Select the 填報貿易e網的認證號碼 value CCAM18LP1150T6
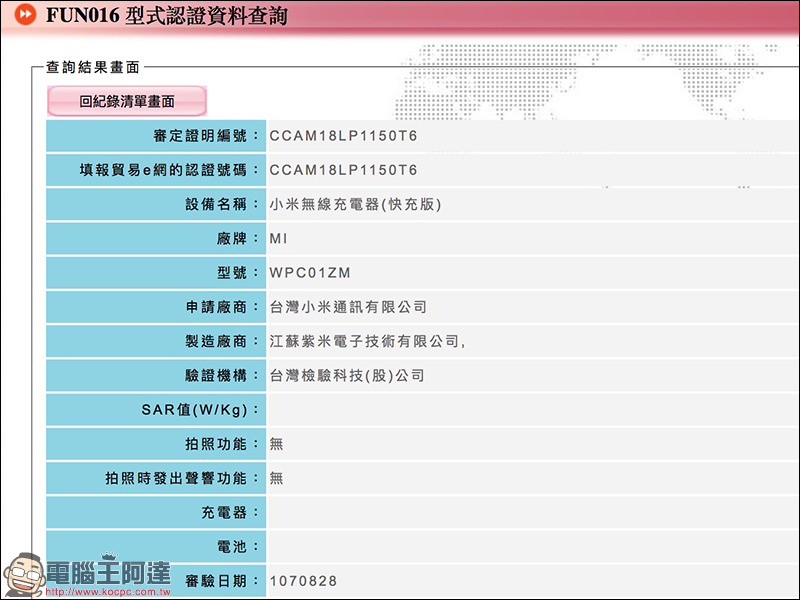 coord(343,170)
